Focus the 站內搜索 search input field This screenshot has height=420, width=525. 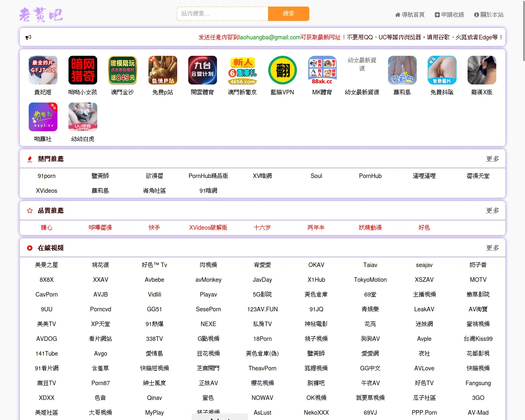222,14
